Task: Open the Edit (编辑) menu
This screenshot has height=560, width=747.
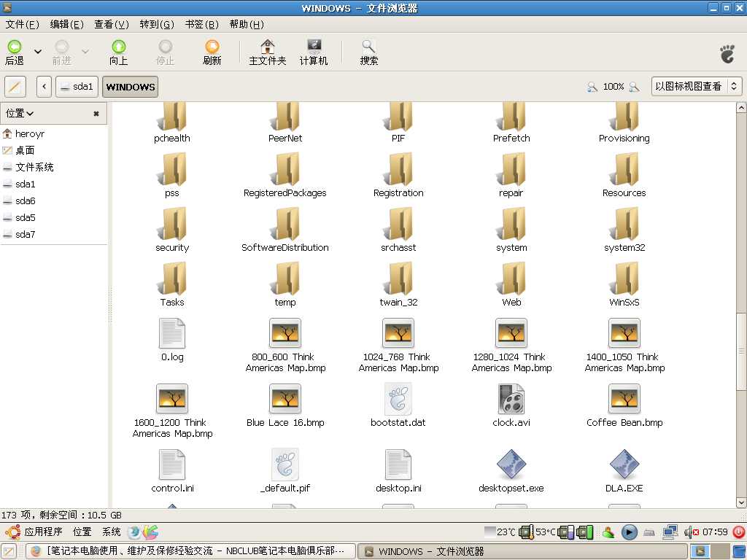Action: [x=66, y=24]
